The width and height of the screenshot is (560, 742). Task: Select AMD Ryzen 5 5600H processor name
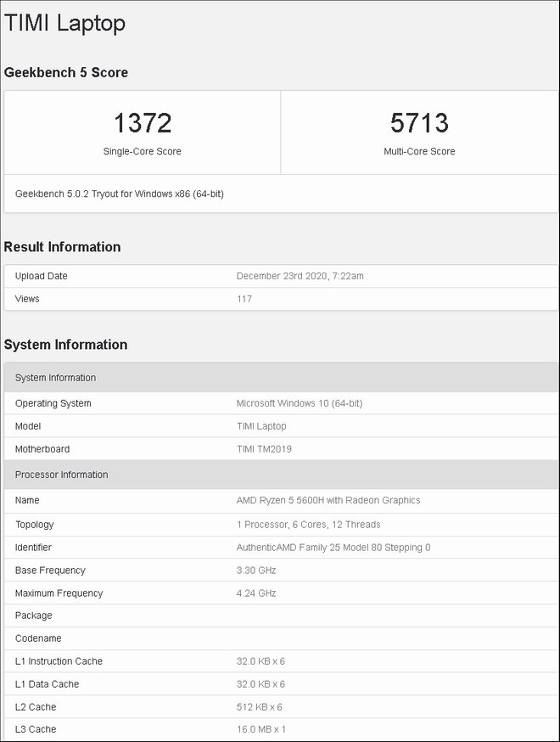pos(328,500)
